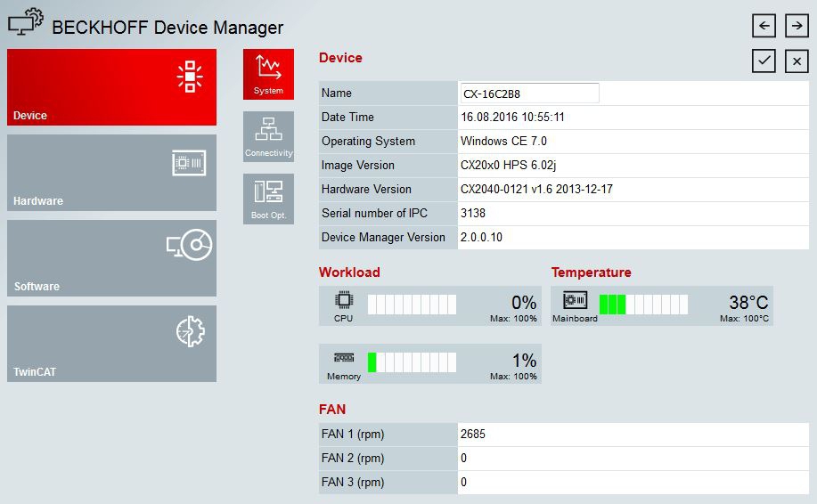Open the Software section tile
The image size is (817, 504).
click(x=111, y=258)
